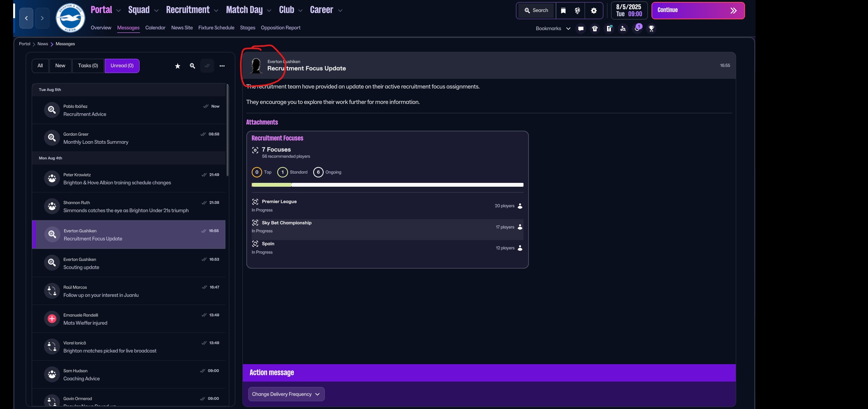This screenshot has height=409, width=868.
Task: Switch inbox filter to New
Action: coord(60,66)
